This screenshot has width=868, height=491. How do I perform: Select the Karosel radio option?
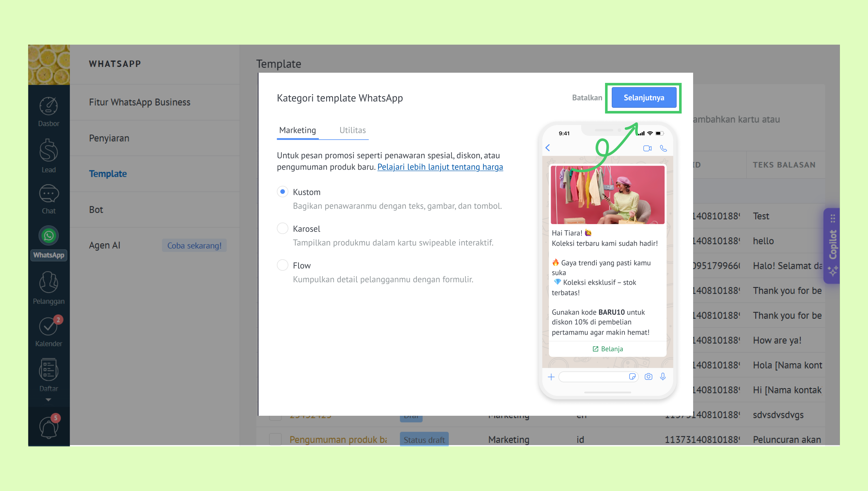tap(282, 228)
